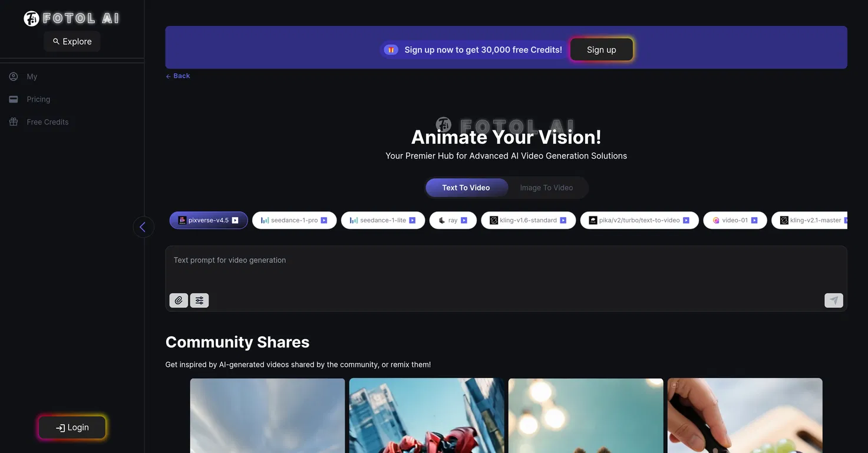Click the gift icon beside Free Credits
Screen dimensions: 868x453
[14, 122]
